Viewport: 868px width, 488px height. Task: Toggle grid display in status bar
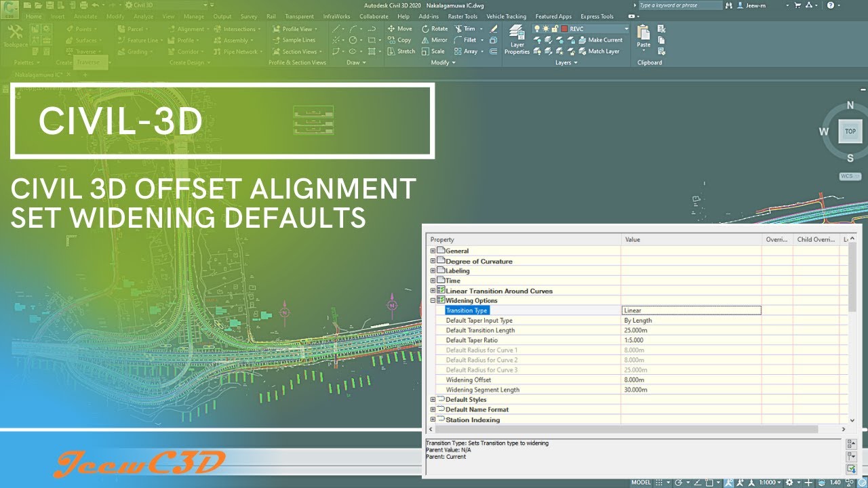pos(659,483)
